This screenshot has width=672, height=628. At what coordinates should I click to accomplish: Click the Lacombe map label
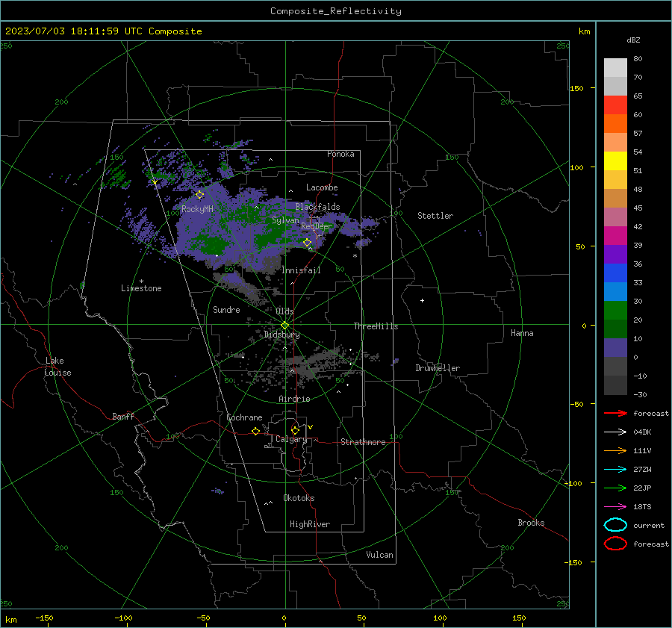click(x=322, y=187)
